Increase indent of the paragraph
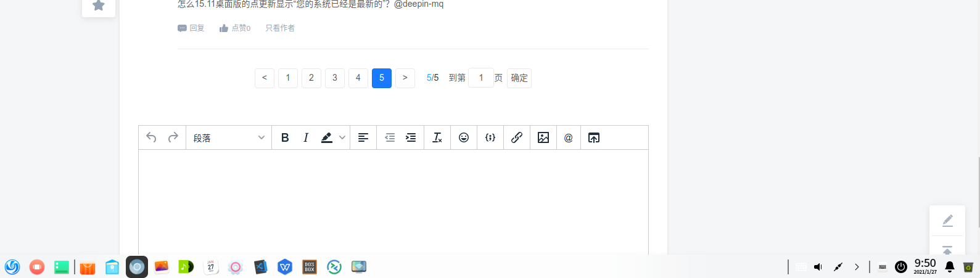Screen dimensions: 980x278 tap(411, 137)
